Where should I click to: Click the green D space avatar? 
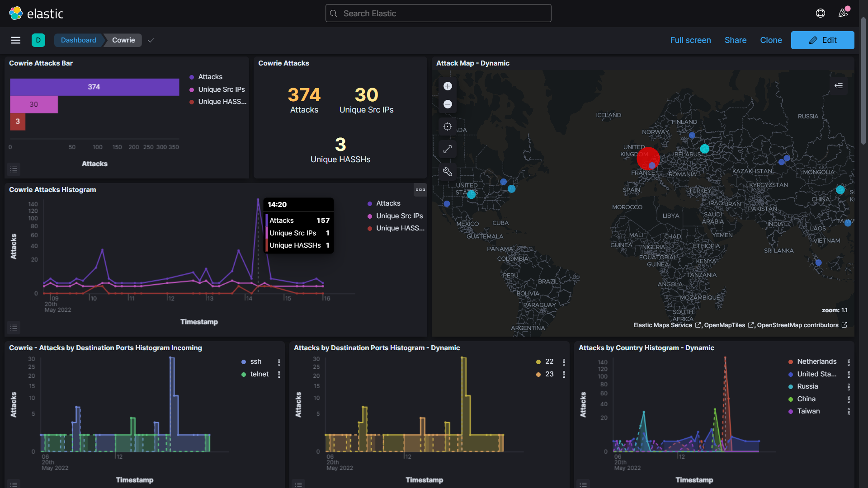pos(38,40)
